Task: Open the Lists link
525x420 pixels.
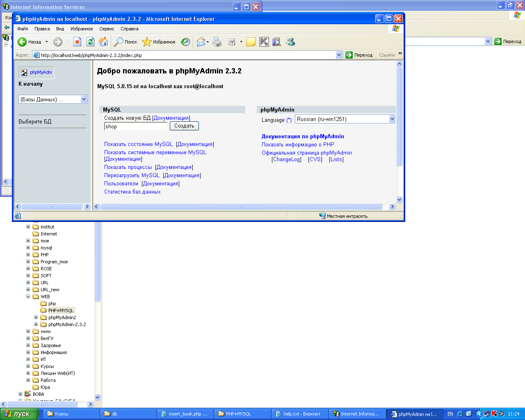Action: click(336, 160)
